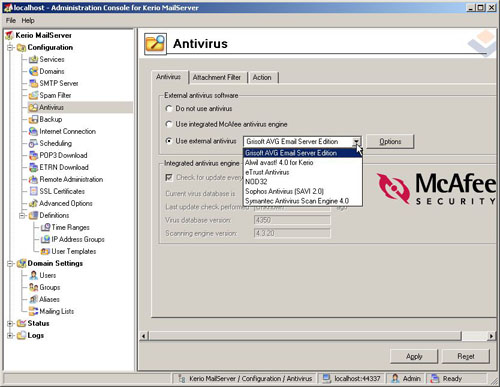Viewport: 500px width, 387px height.
Task: Collapse the Configuration tree node
Action: click(10, 48)
